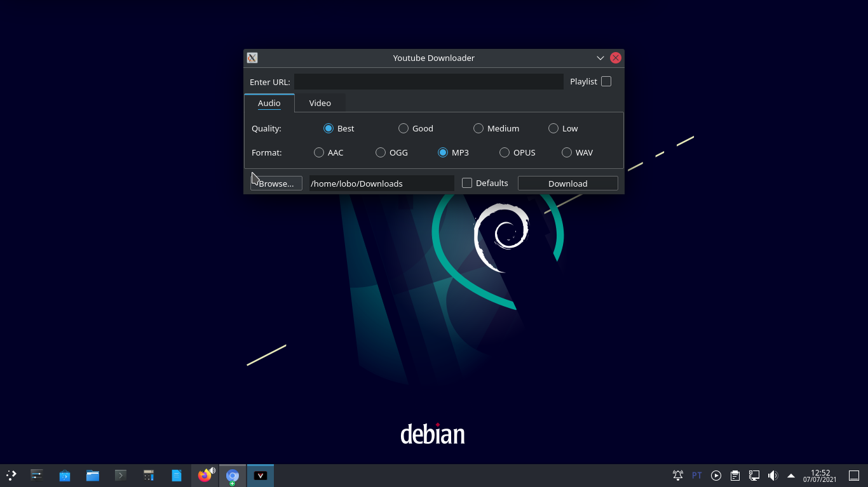The height and width of the screenshot is (487, 868).
Task: Open the document editor from the taskbar
Action: tap(177, 475)
